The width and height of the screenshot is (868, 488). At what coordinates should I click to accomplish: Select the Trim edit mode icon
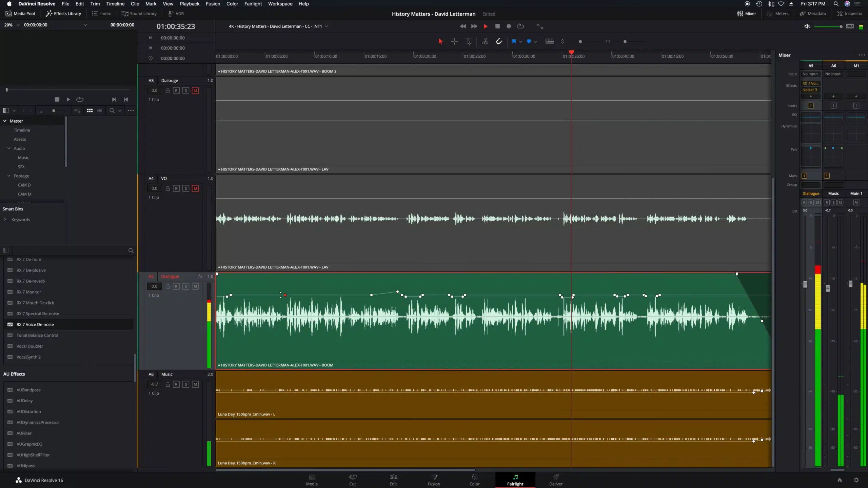[469, 41]
